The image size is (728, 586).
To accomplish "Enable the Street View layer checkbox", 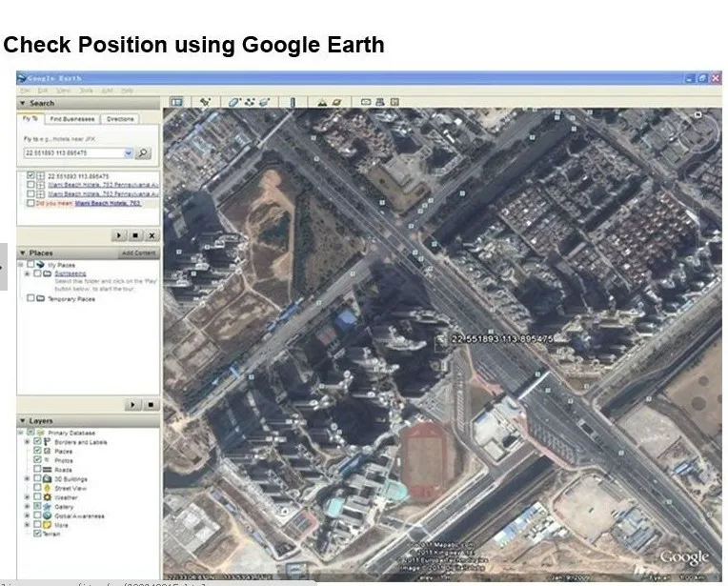I will 37,488.
